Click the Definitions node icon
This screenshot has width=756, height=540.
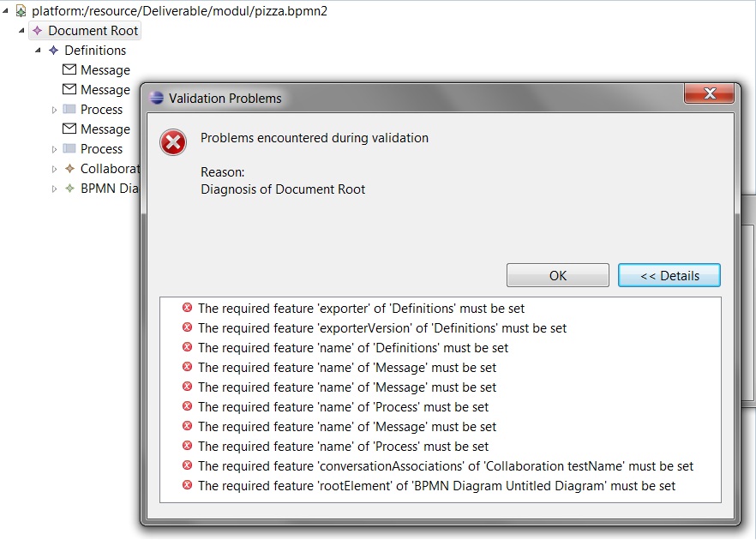coord(53,50)
